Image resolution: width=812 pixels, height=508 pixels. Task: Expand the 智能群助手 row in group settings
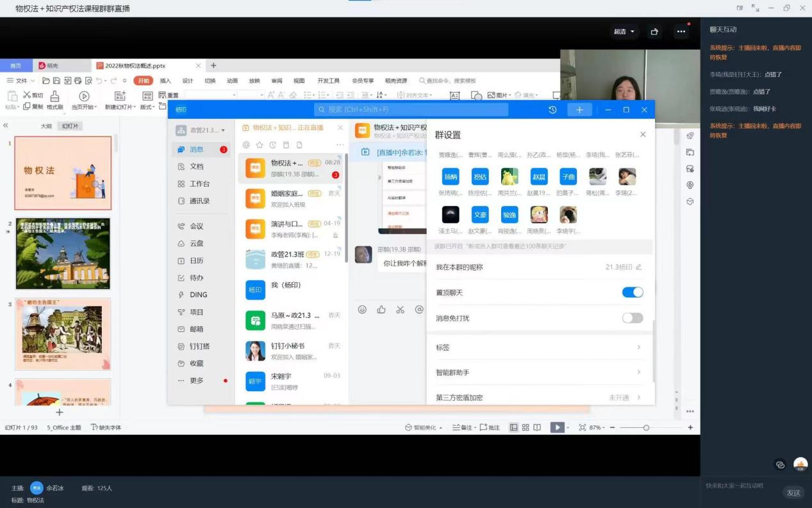[538, 373]
